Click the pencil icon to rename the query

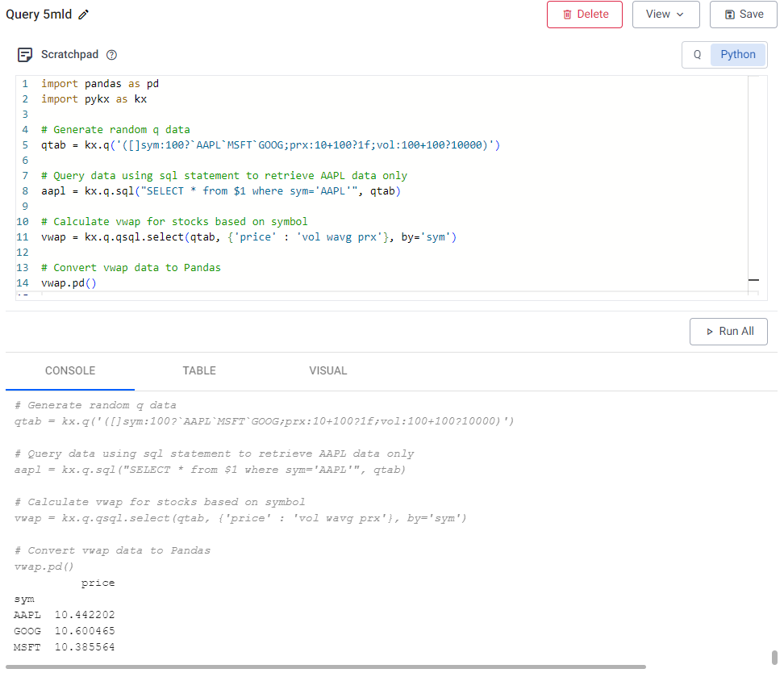click(x=81, y=14)
